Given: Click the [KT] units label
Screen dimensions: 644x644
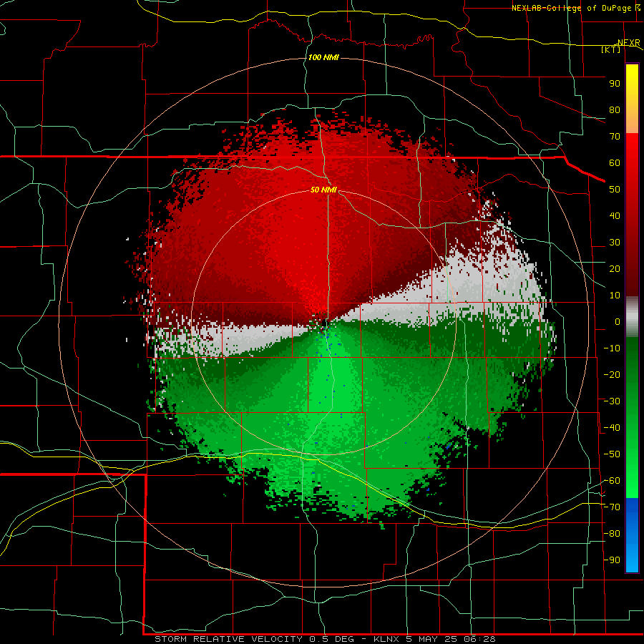Looking at the screenshot, I should coord(611,49).
